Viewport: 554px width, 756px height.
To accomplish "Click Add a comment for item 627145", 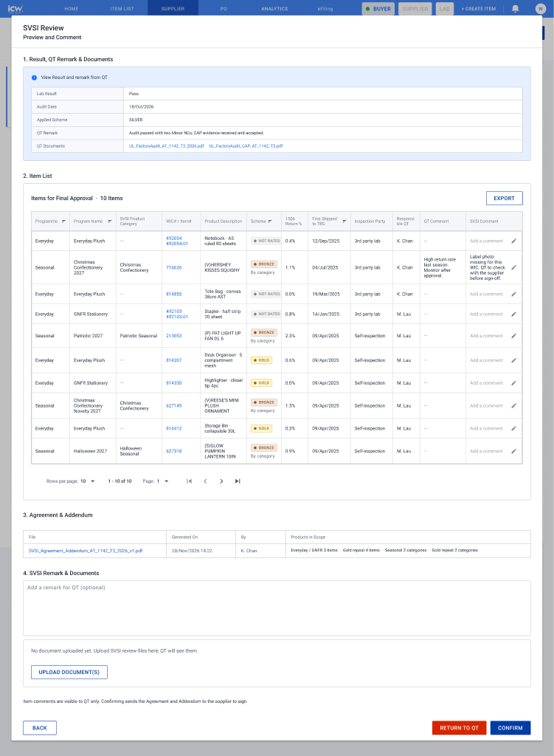I will click(x=486, y=406).
